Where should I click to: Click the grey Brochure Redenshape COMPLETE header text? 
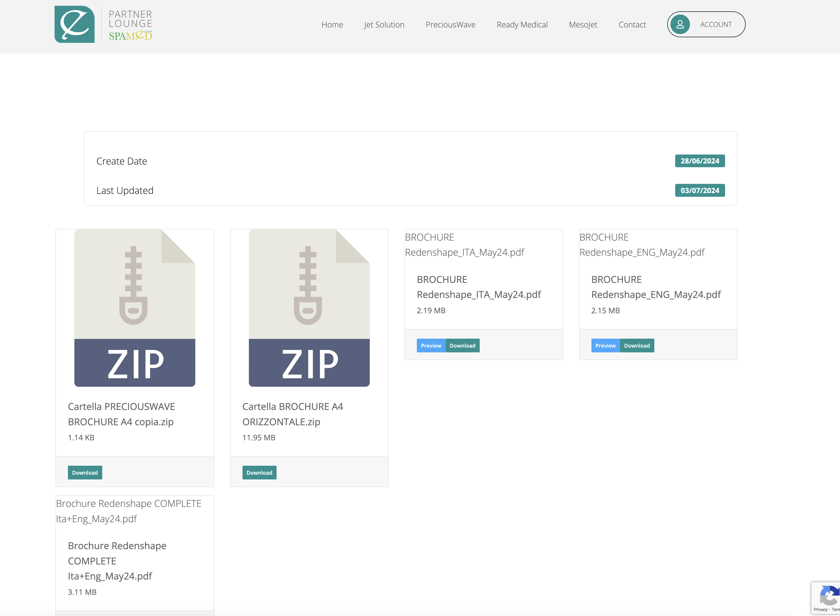129,511
